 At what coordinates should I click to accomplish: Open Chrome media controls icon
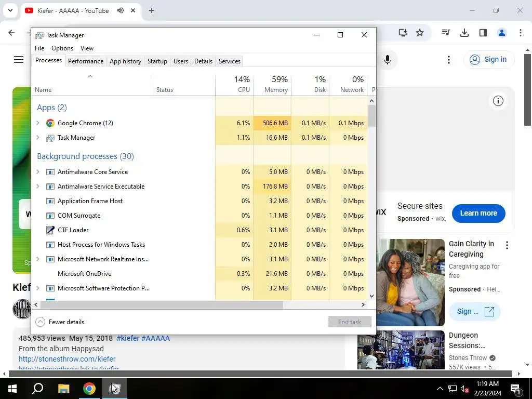[x=446, y=33]
